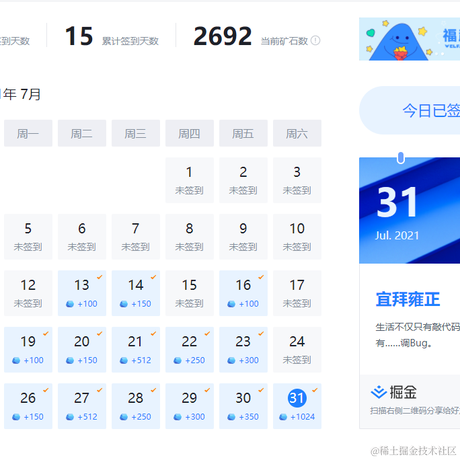Click day 21 cell with +512

click(136, 350)
